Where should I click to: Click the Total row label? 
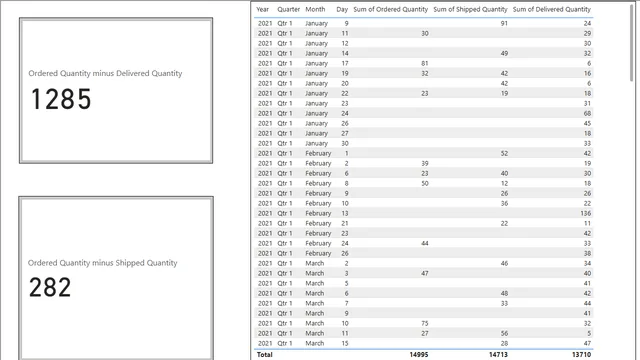[264, 355]
